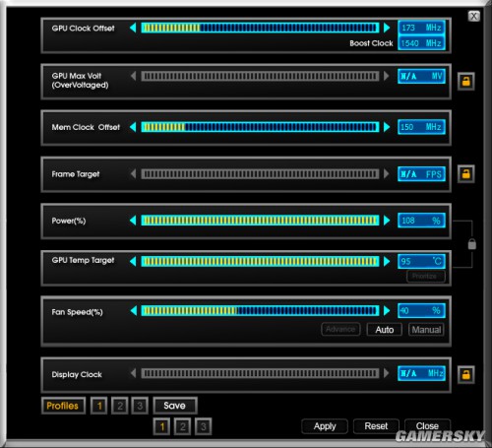The height and width of the screenshot is (448, 492).
Task: Click on the Fan Speed slider bar
Action: [x=260, y=310]
